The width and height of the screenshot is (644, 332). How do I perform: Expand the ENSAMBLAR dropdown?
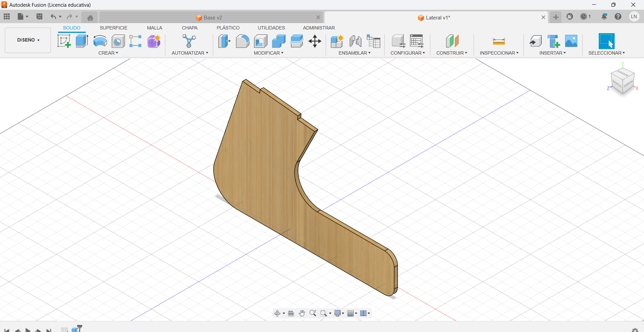click(x=355, y=53)
